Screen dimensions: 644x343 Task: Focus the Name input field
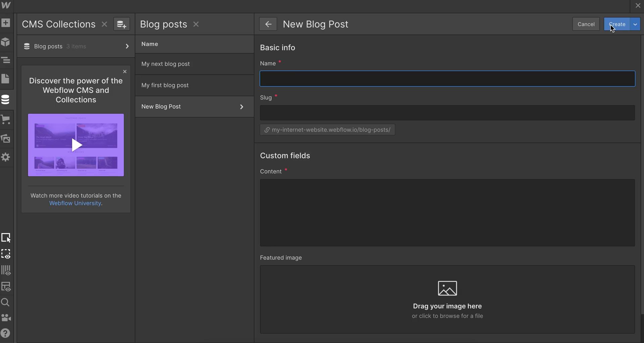[447, 79]
